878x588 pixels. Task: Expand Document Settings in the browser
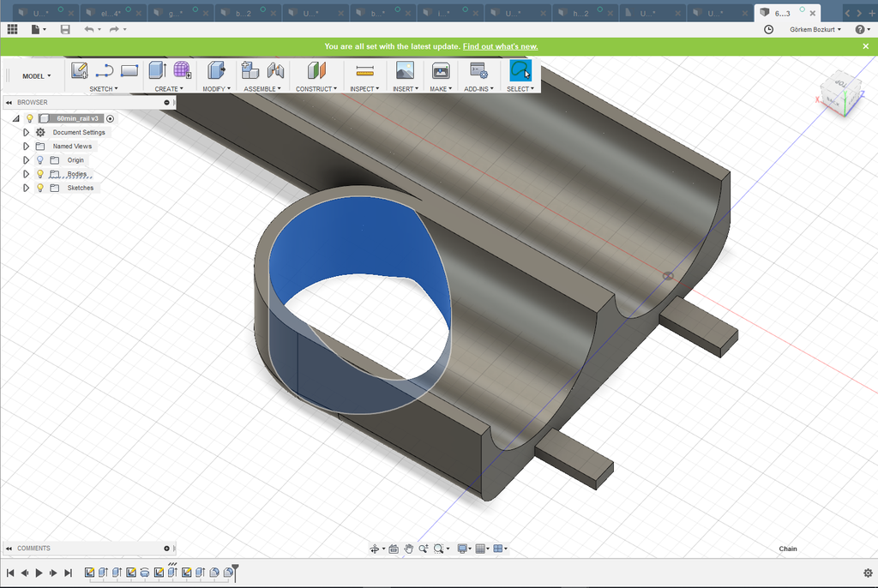27,133
